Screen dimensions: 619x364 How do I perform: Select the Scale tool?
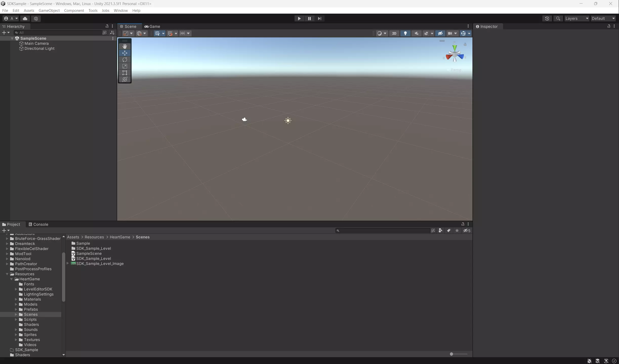[125, 66]
